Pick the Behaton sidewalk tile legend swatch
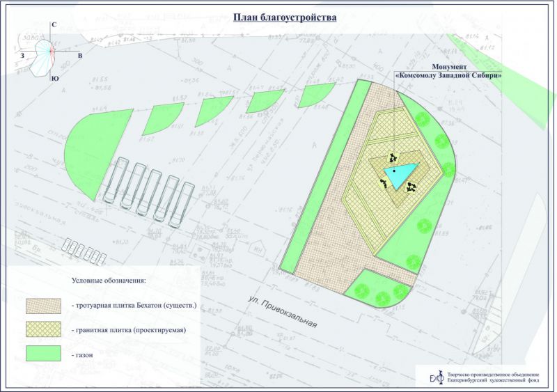The height and width of the screenshot is (392, 557). pyautogui.click(x=45, y=306)
